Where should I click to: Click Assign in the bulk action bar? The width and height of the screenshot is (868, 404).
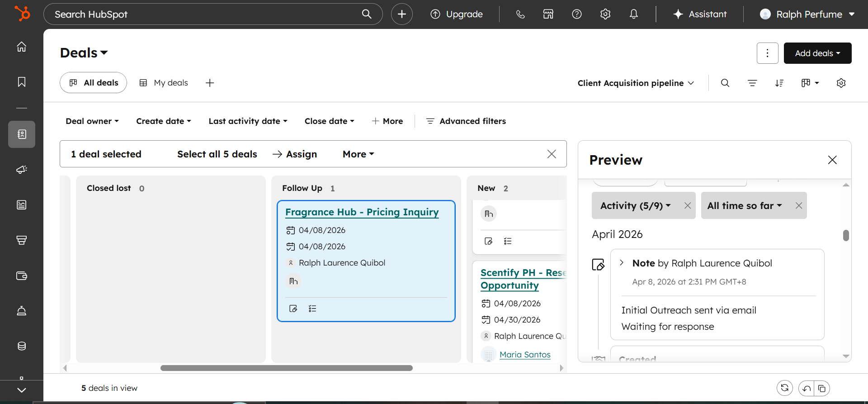tap(295, 154)
